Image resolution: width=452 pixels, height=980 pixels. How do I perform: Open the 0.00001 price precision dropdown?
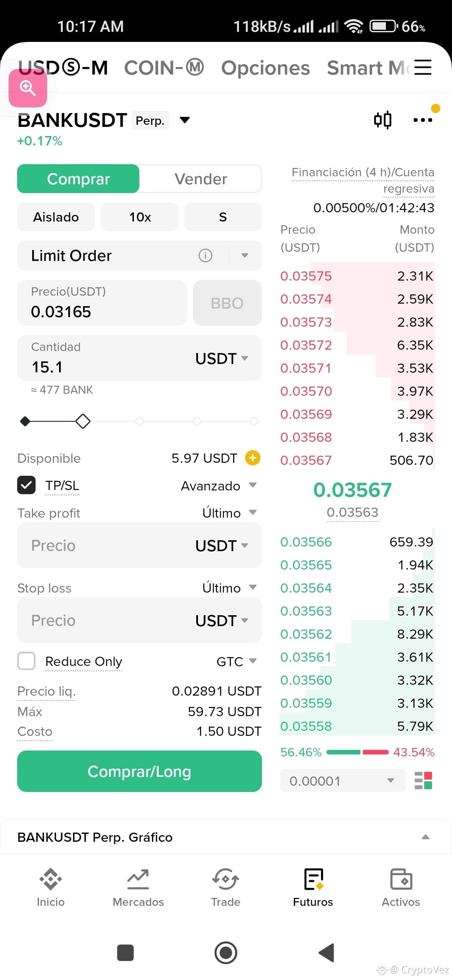tap(343, 781)
